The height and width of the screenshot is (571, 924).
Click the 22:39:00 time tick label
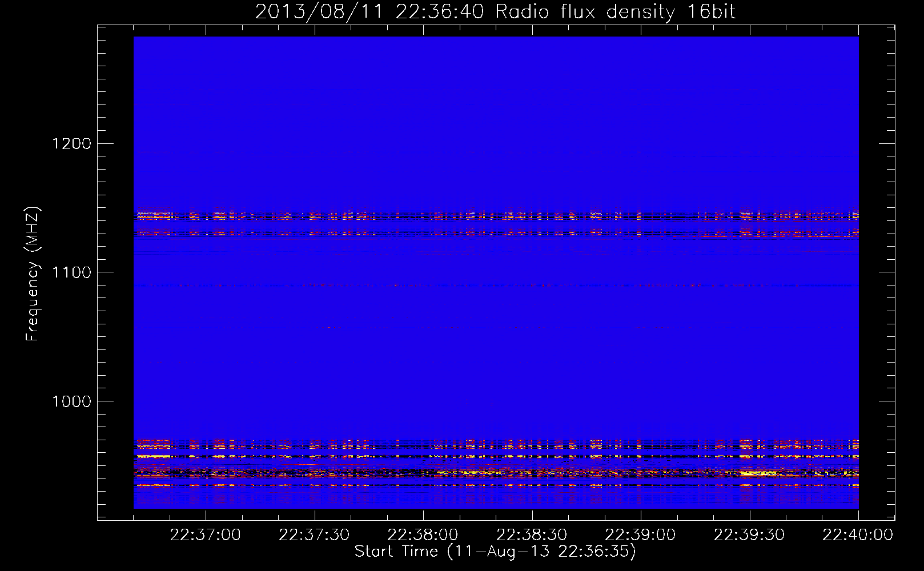641,535
